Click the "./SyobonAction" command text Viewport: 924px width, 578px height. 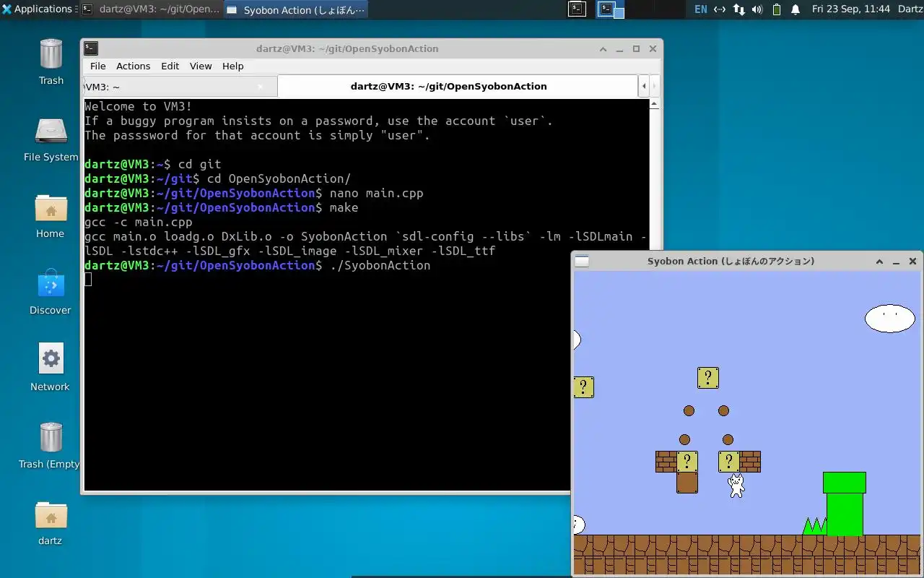[x=380, y=265]
